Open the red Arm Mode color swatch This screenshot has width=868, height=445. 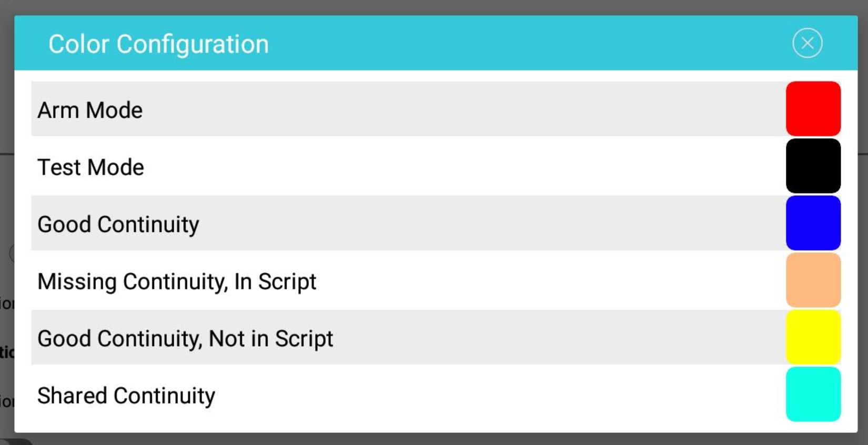pos(813,109)
